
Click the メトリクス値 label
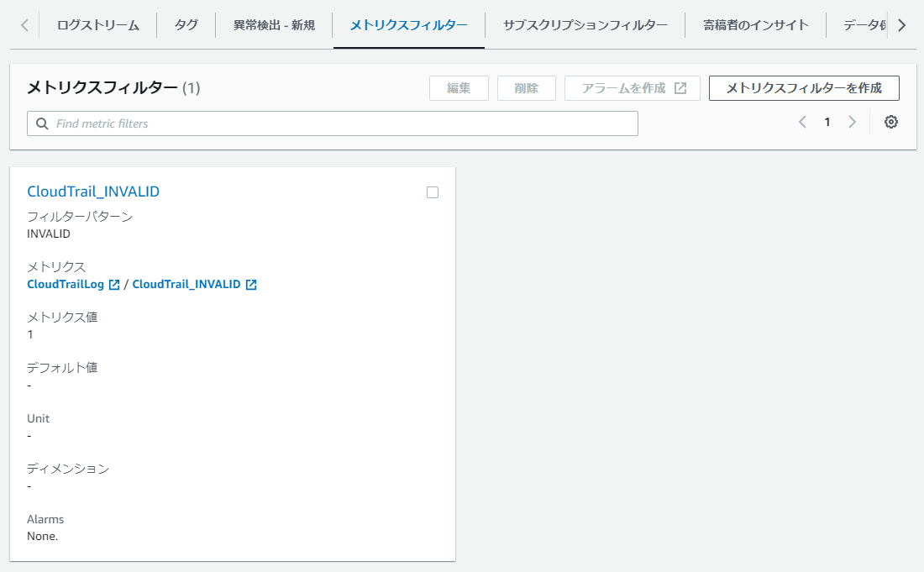click(62, 317)
